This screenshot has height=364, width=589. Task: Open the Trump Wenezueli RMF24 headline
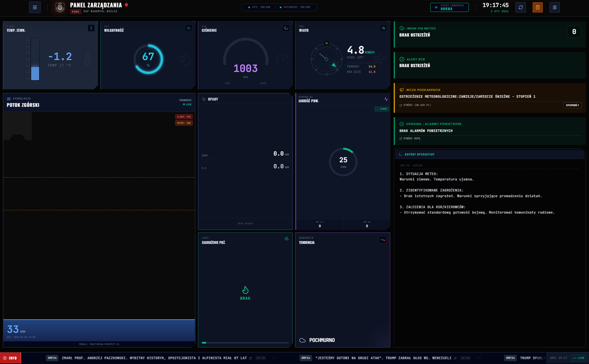(x=383, y=358)
